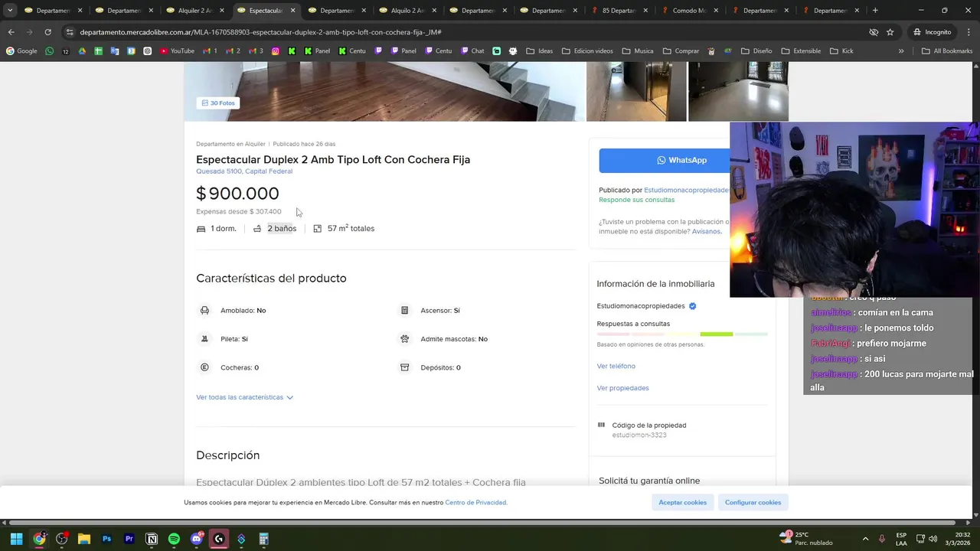Click the Google bookmark
Image resolution: width=980 pixels, height=551 pixels.
coord(21,51)
